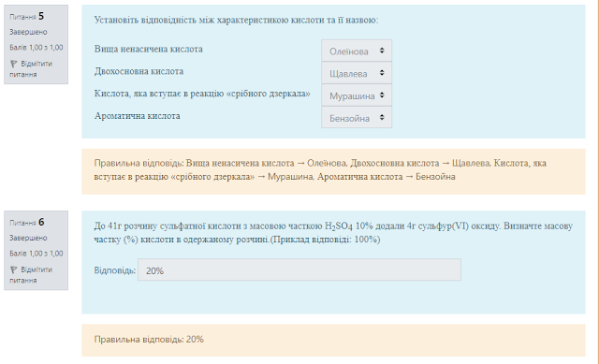Click Відмітити питання link in question 6
This screenshot has height=364, width=599.
coord(31,274)
